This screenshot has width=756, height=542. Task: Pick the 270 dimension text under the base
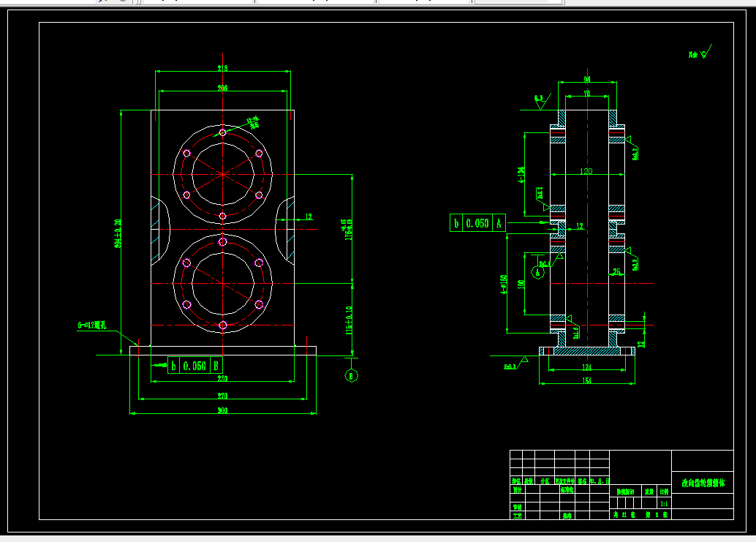pos(222,396)
